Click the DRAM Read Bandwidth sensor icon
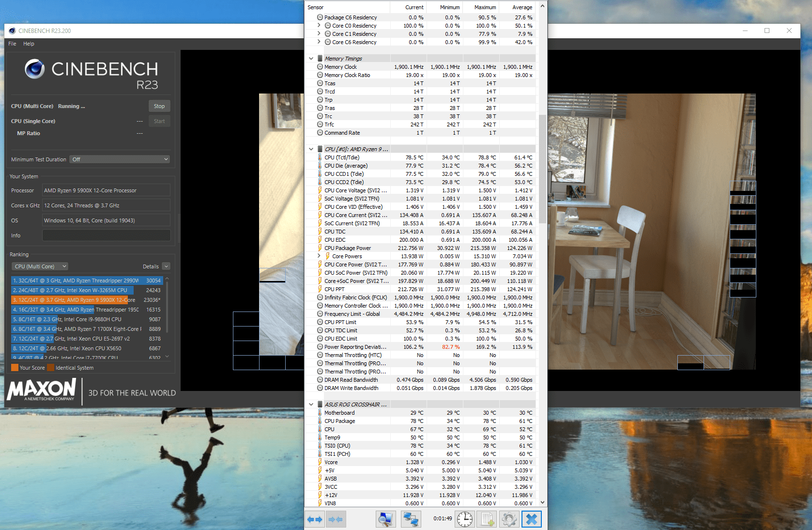The image size is (812, 530). (320, 380)
